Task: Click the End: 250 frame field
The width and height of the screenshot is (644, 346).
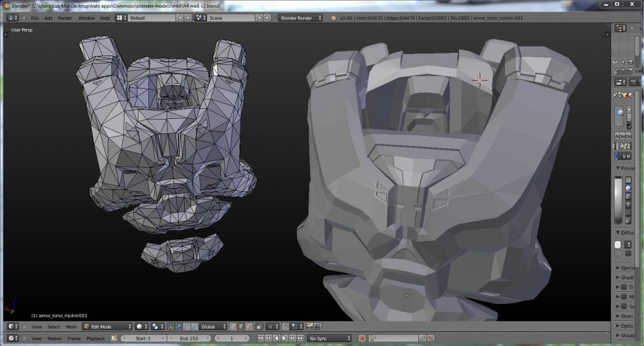Action: pos(189,338)
